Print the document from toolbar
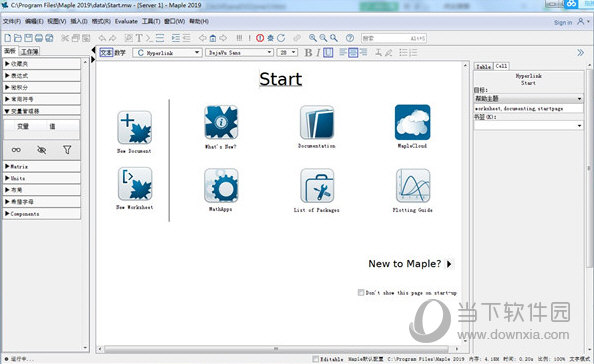The image size is (594, 364). point(39,38)
